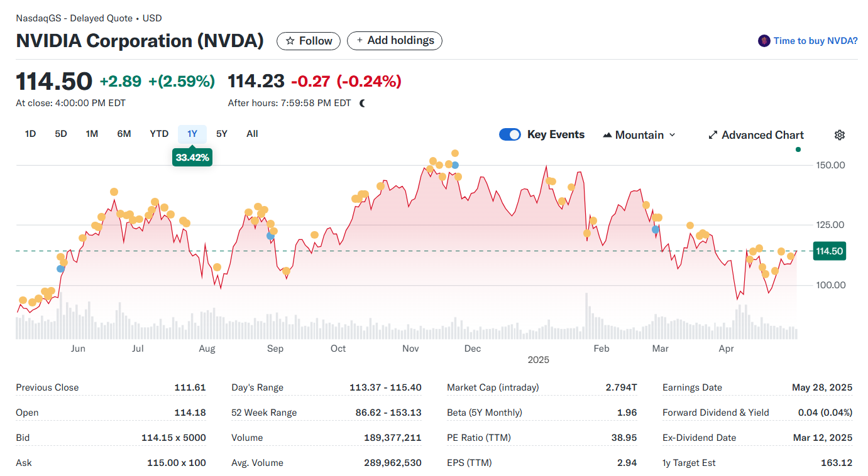This screenshot has height=476, width=868.
Task: Select the YTD time range
Action: (159, 134)
